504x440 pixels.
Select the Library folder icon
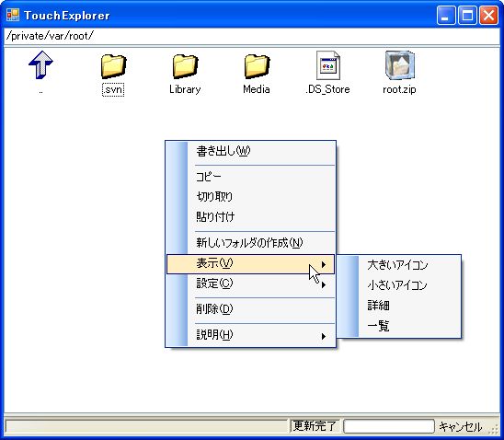[185, 66]
